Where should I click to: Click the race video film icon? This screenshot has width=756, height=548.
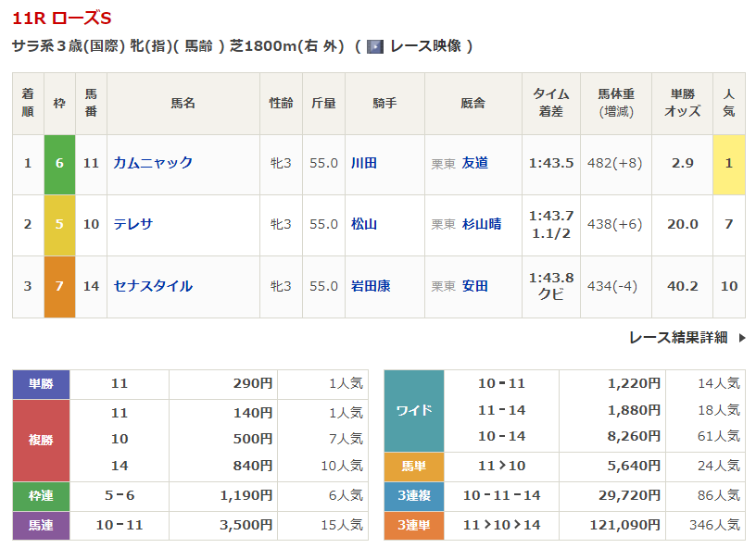coord(375,46)
